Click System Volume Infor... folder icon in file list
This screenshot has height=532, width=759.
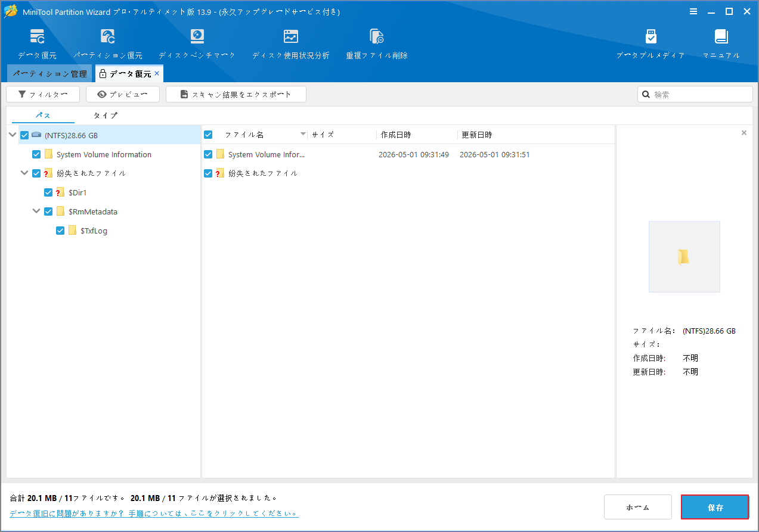[220, 154]
